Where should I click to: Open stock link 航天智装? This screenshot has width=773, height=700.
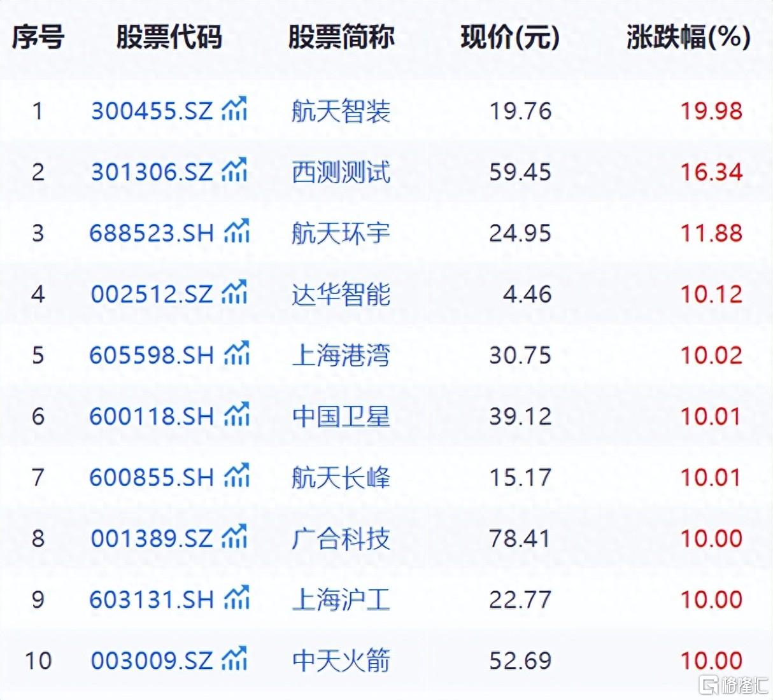341,111
